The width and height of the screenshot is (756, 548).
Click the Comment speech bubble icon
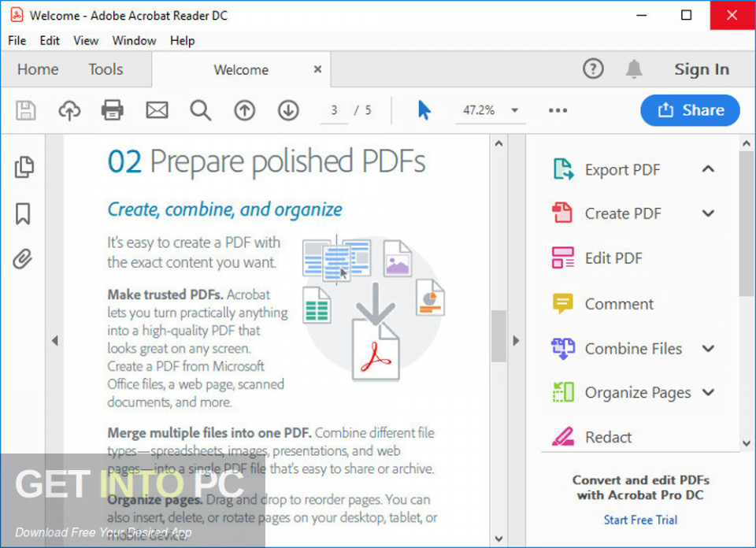562,304
